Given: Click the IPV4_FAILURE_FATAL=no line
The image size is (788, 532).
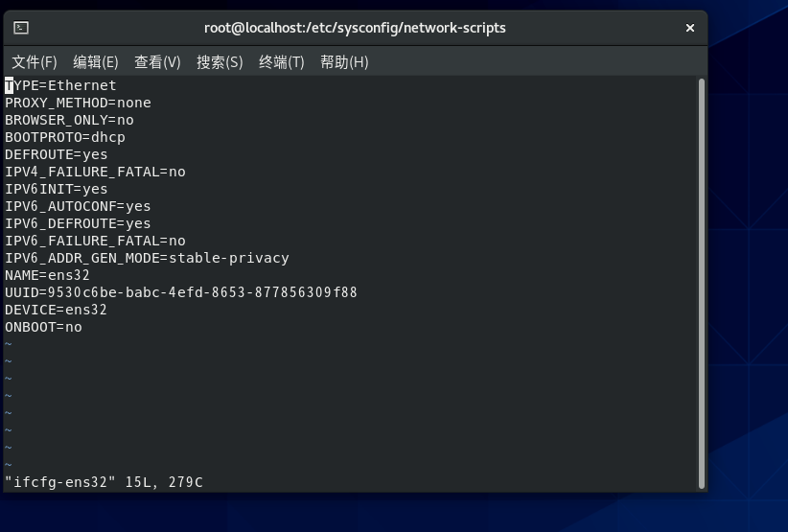Looking at the screenshot, I should [x=95, y=172].
